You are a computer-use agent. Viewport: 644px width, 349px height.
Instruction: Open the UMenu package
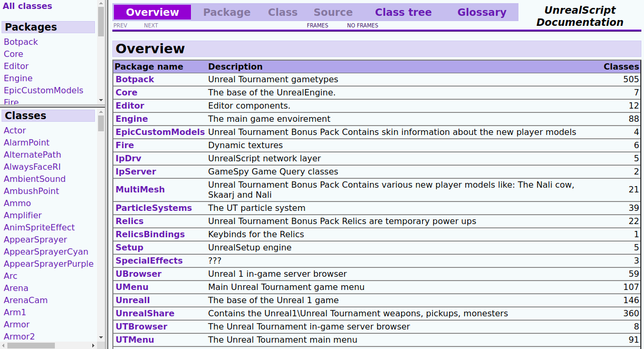(132, 287)
